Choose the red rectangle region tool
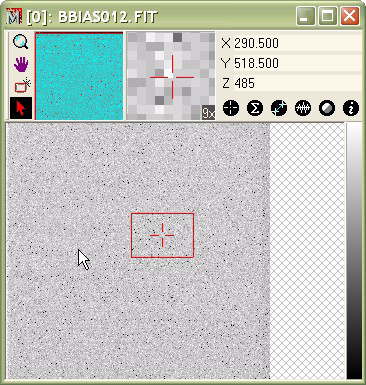The width and height of the screenshot is (366, 385). (x=22, y=85)
